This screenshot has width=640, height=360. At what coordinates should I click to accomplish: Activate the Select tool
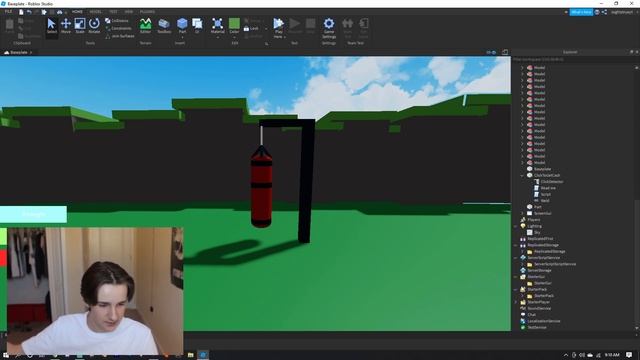(51, 27)
